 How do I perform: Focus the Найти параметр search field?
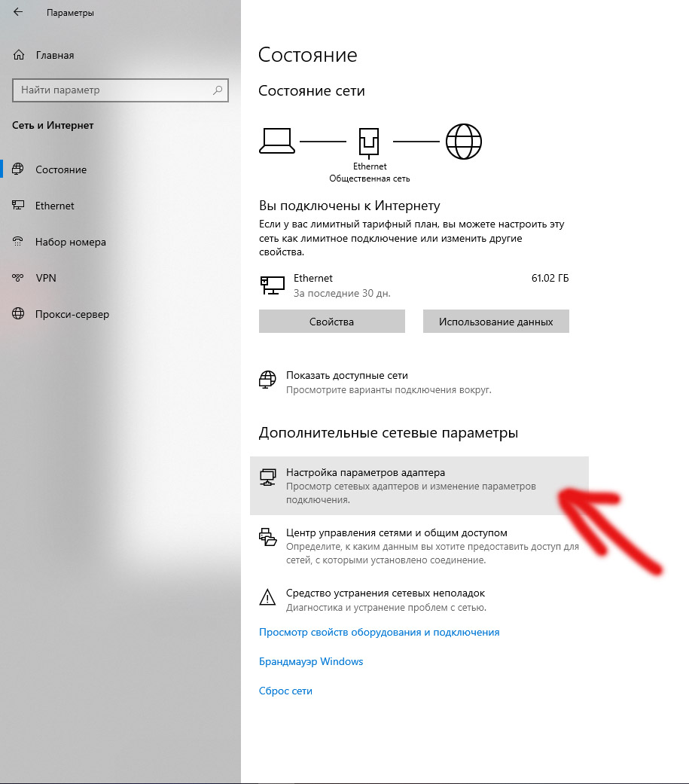[x=120, y=90]
